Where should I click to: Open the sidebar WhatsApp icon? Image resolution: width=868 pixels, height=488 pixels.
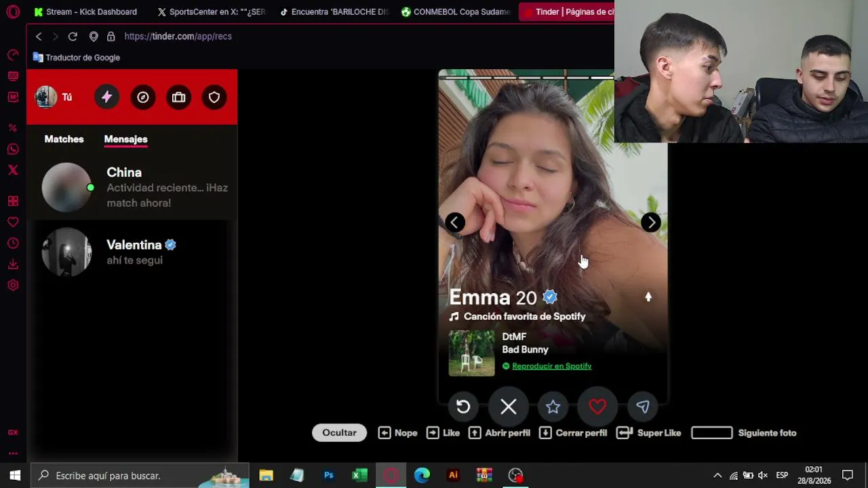[13, 149]
